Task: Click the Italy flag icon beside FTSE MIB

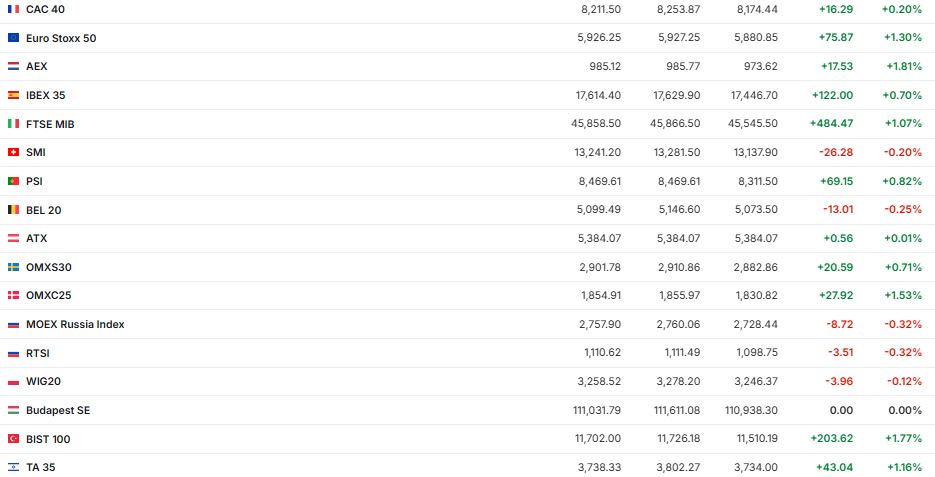Action: [13, 124]
